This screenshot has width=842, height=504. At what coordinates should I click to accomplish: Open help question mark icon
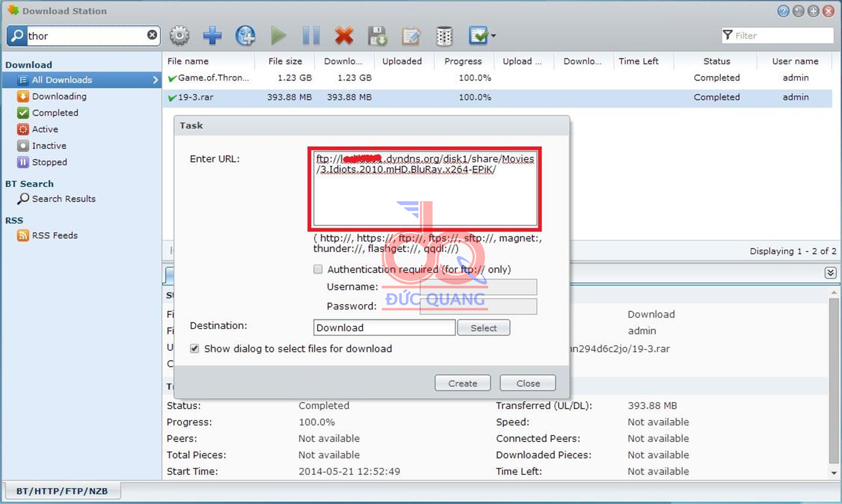point(783,11)
